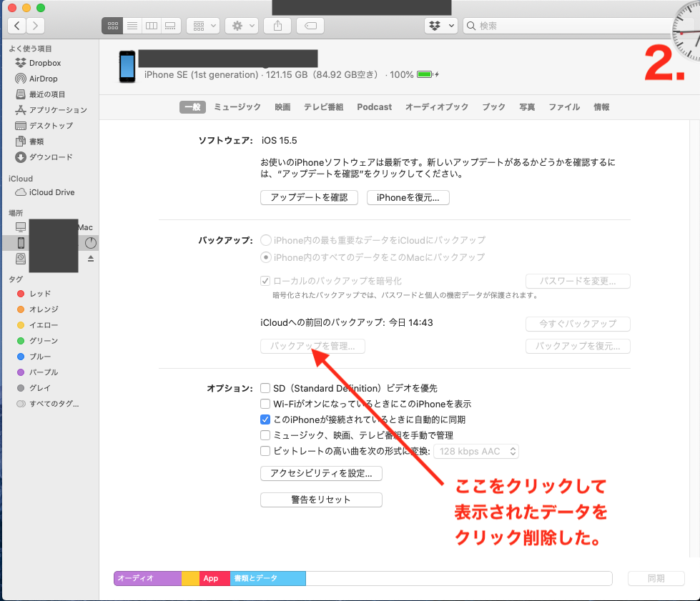The height and width of the screenshot is (601, 700).
Task: Switch to column view icon
Action: [x=151, y=26]
